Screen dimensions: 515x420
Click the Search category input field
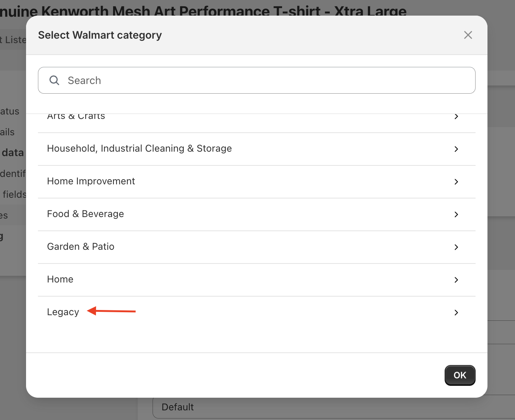point(257,80)
